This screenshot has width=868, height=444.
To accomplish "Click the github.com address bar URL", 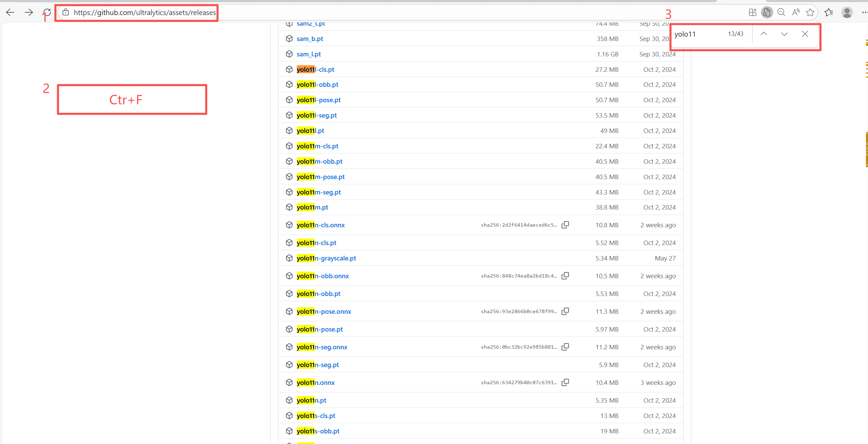I will (x=145, y=13).
